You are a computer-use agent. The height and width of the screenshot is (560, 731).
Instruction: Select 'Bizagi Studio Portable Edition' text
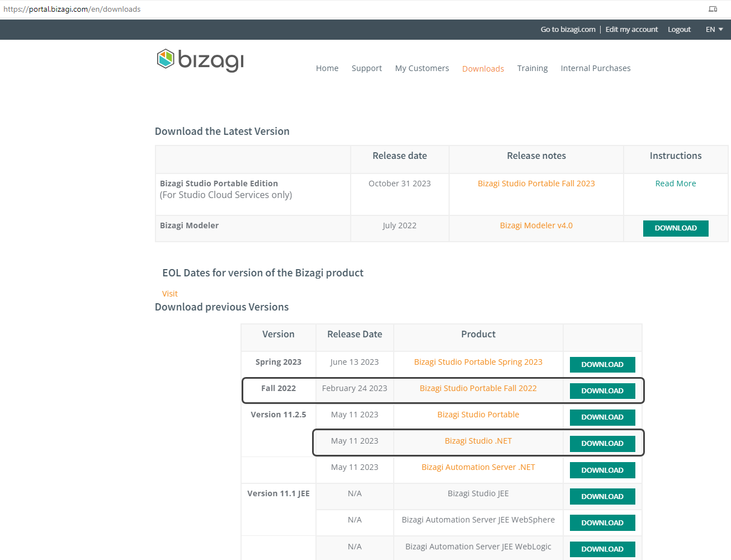[x=219, y=183]
